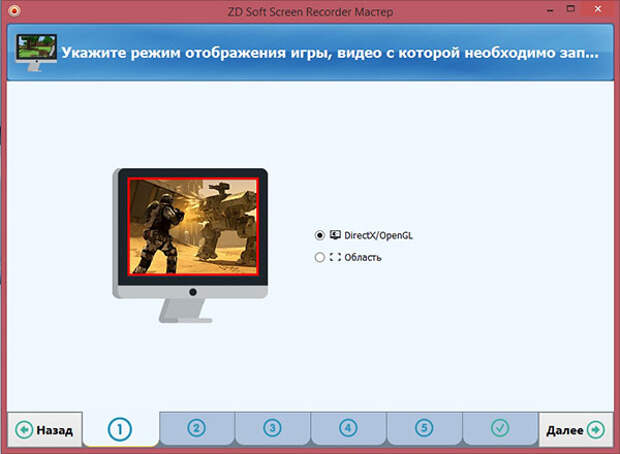Image resolution: width=620 pixels, height=454 pixels.
Task: Select the Область radio button
Action: click(319, 257)
